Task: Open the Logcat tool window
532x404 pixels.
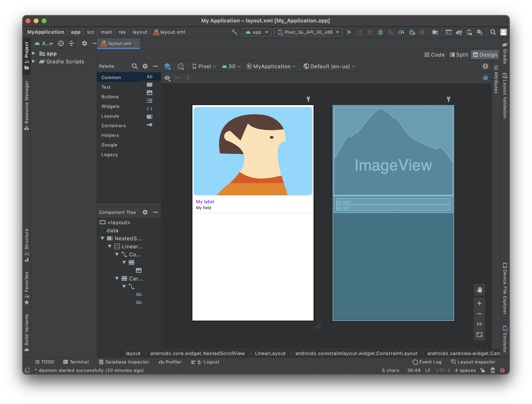Action: tap(205, 362)
